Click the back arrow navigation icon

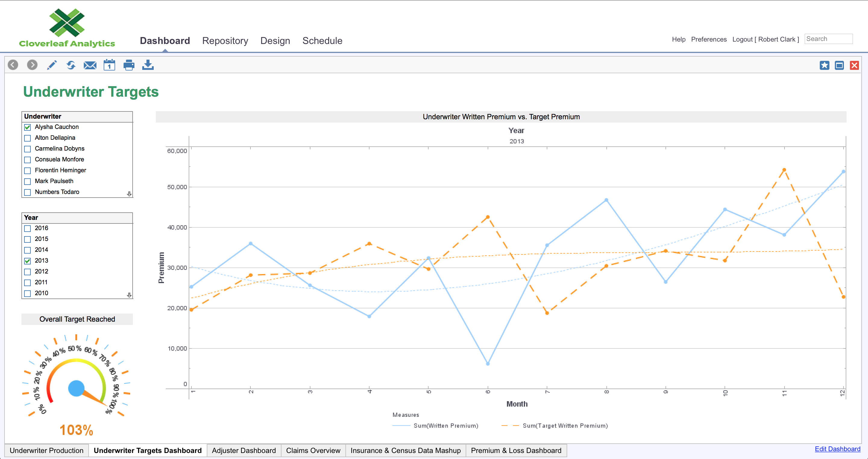pos(13,65)
